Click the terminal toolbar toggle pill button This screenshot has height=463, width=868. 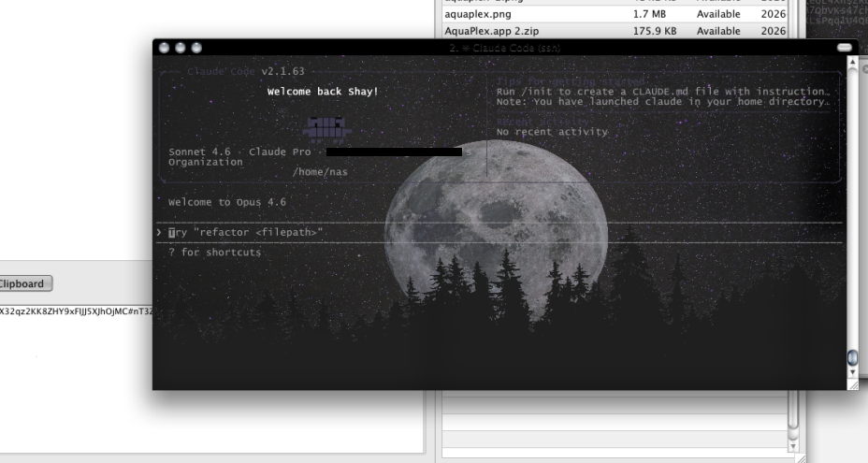pos(845,48)
